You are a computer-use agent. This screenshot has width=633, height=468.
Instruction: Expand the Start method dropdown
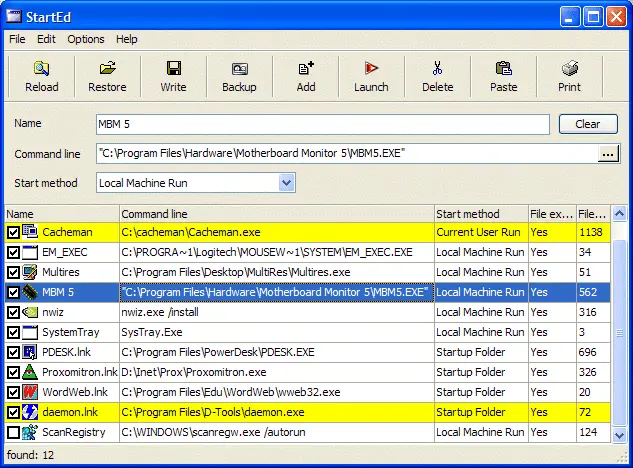[287, 183]
